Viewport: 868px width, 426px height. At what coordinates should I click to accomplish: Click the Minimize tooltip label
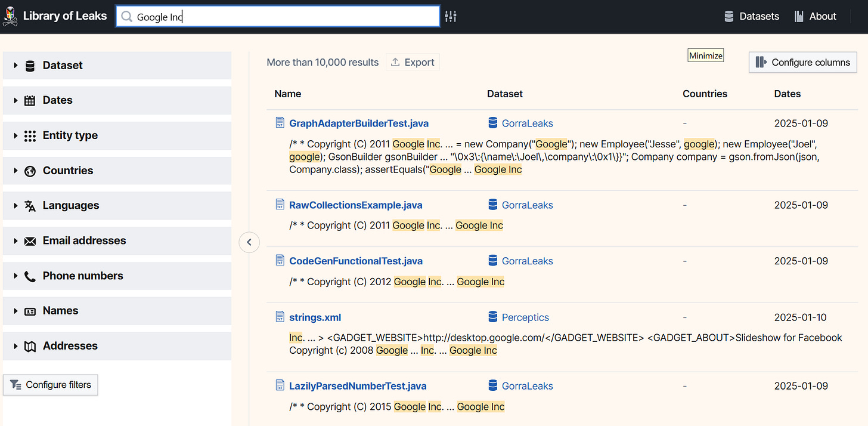click(706, 55)
